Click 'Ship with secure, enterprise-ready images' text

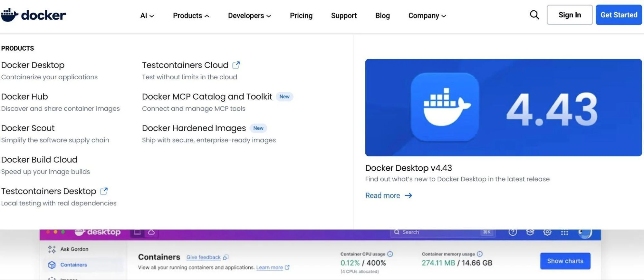point(209,140)
